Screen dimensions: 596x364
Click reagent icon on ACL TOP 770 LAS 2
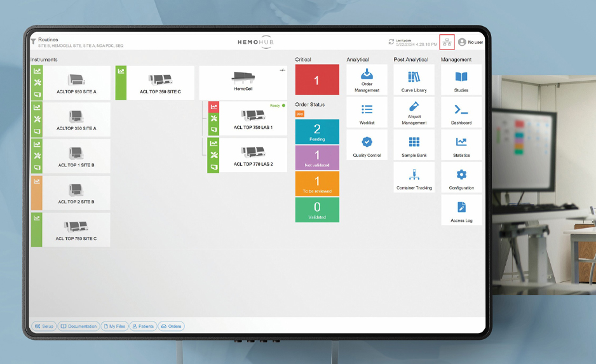click(214, 167)
